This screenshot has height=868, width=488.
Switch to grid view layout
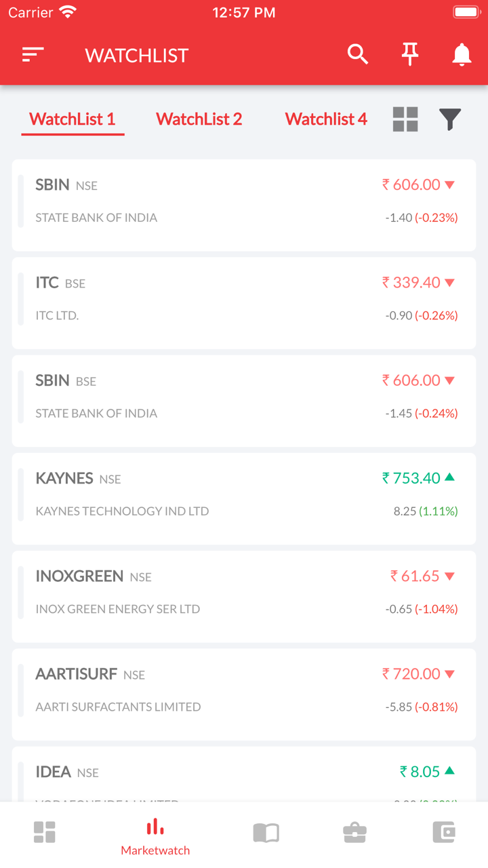405,119
